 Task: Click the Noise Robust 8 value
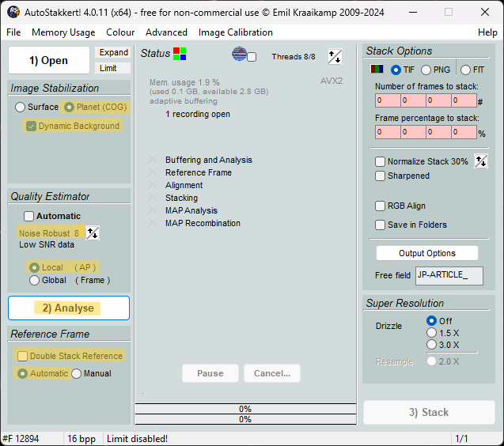[x=77, y=233]
